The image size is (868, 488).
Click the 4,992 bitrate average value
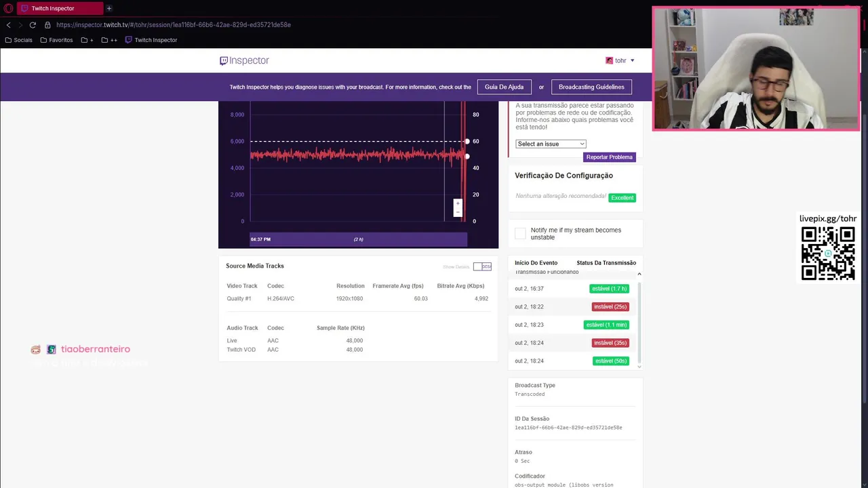[481, 299]
